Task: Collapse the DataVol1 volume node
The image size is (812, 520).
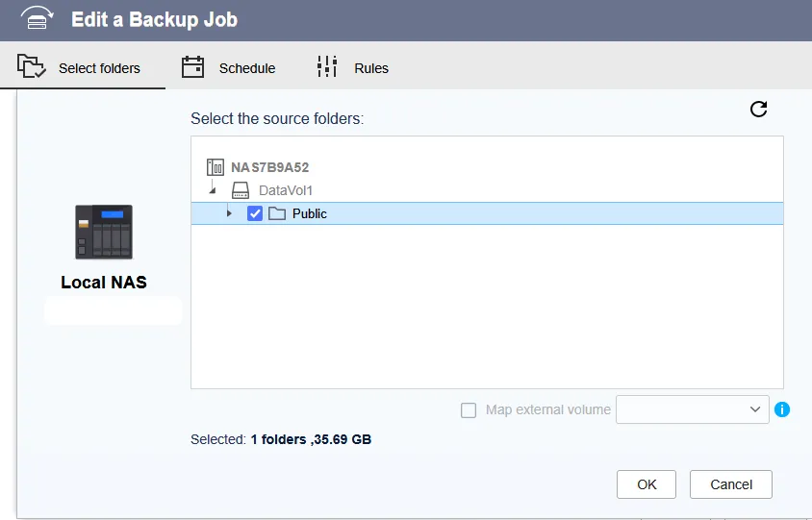Action: 213,190
